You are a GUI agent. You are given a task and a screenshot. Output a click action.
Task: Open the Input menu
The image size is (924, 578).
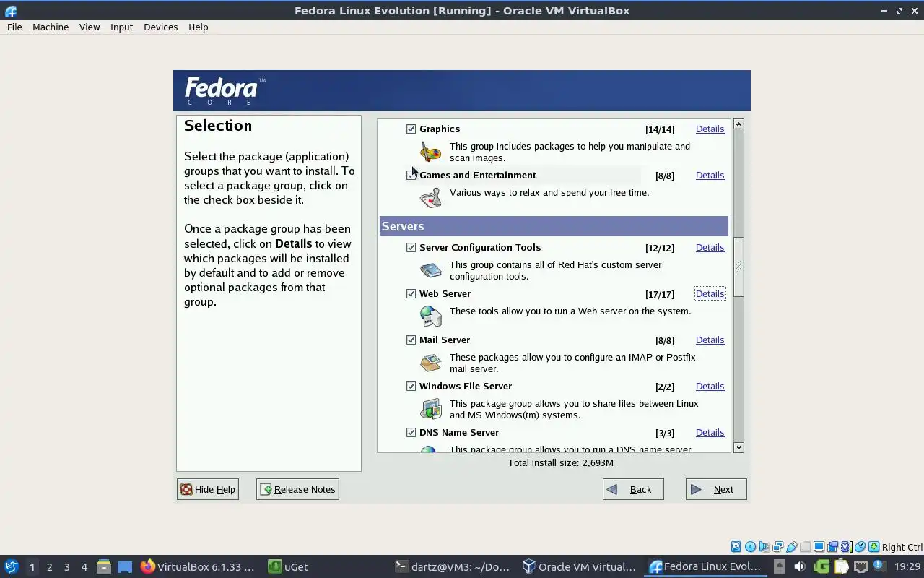pos(121,27)
